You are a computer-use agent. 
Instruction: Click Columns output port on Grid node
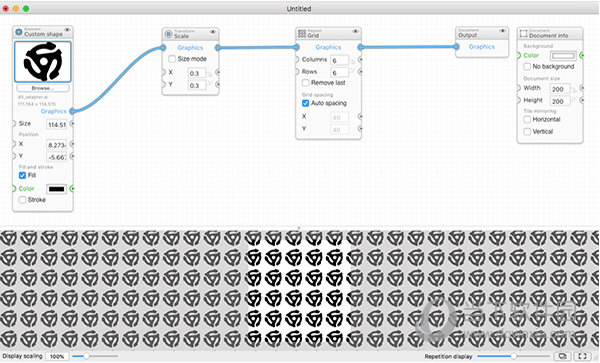click(x=360, y=60)
